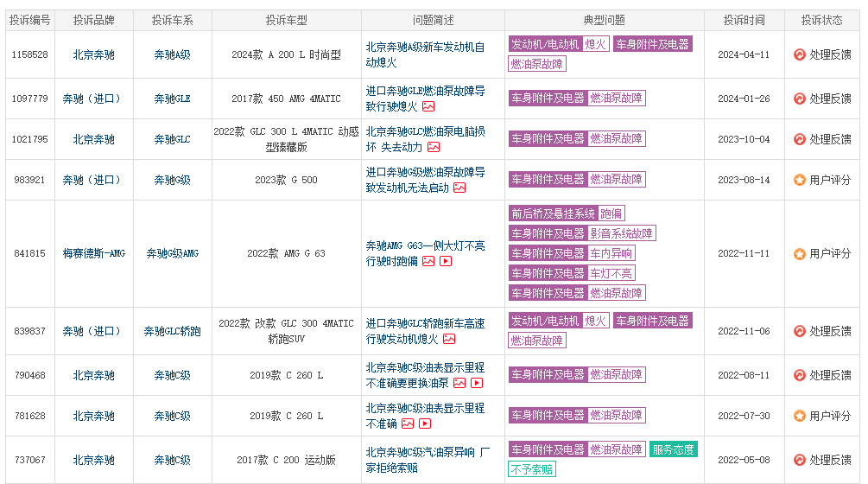Open complaint 北京奔驰C级汽油泵异响 厂家拒绝索赔
Image resolution: width=868 pixels, height=484 pixels.
(428, 460)
